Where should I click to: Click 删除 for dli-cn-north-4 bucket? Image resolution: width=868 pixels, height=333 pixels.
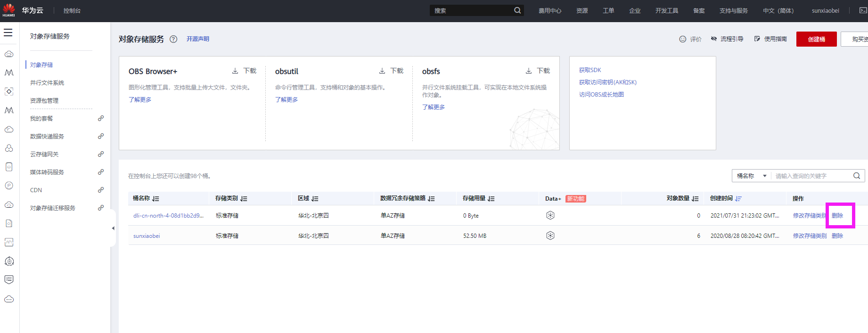click(837, 215)
